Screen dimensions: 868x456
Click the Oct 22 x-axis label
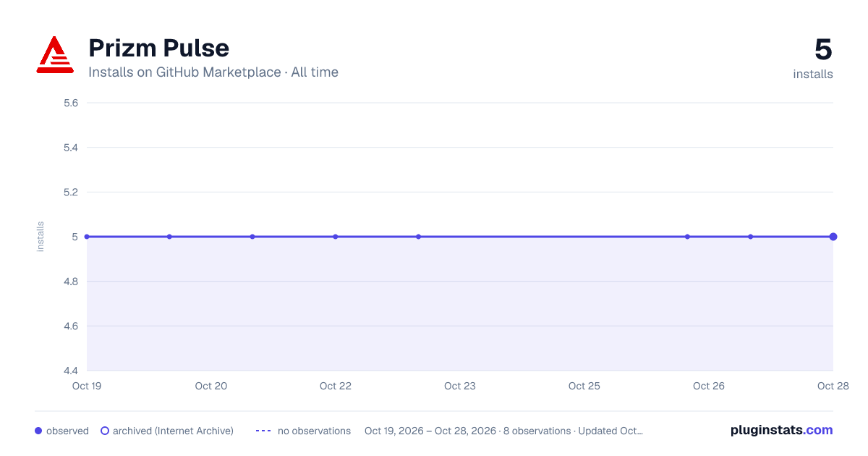pos(336,386)
